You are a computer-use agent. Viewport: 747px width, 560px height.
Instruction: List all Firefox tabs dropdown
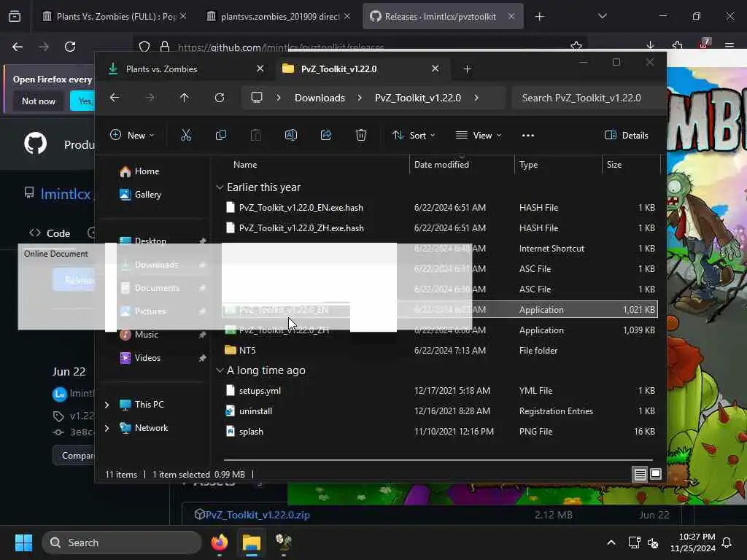coord(603,16)
